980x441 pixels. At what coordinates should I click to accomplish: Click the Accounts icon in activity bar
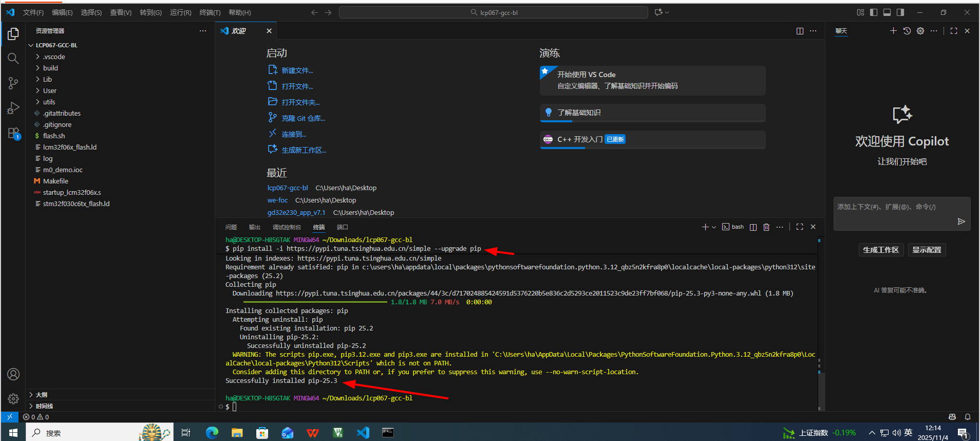click(x=13, y=374)
